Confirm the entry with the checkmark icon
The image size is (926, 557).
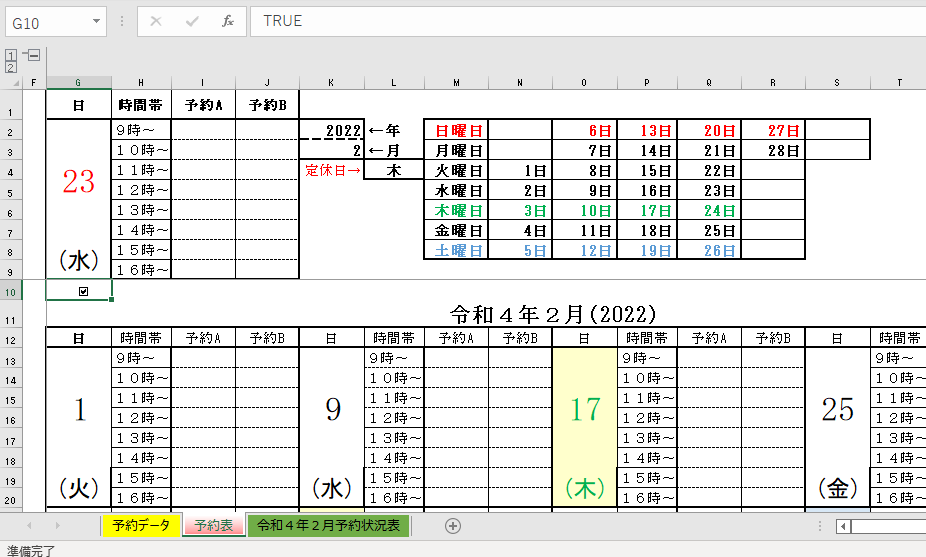(x=192, y=21)
